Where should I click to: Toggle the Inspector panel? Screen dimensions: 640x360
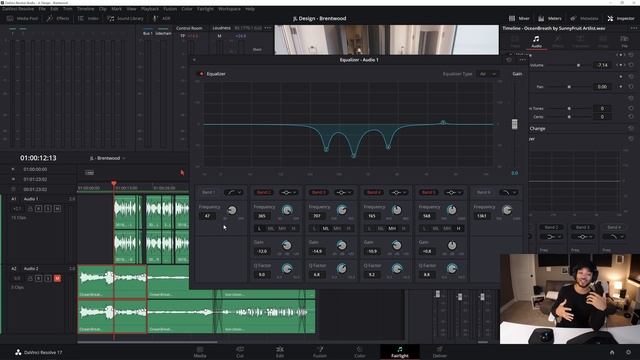621,18
